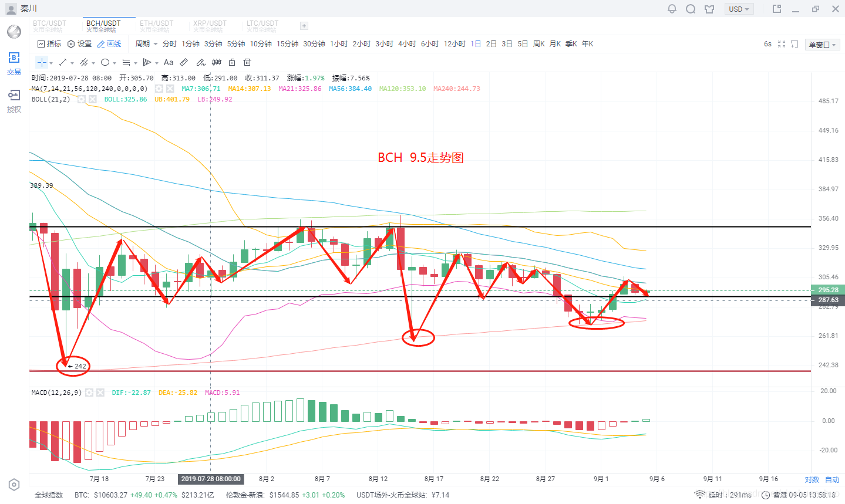845x504 pixels.
Task: Open the settings hexagon in left sidebar
Action: click(14, 485)
